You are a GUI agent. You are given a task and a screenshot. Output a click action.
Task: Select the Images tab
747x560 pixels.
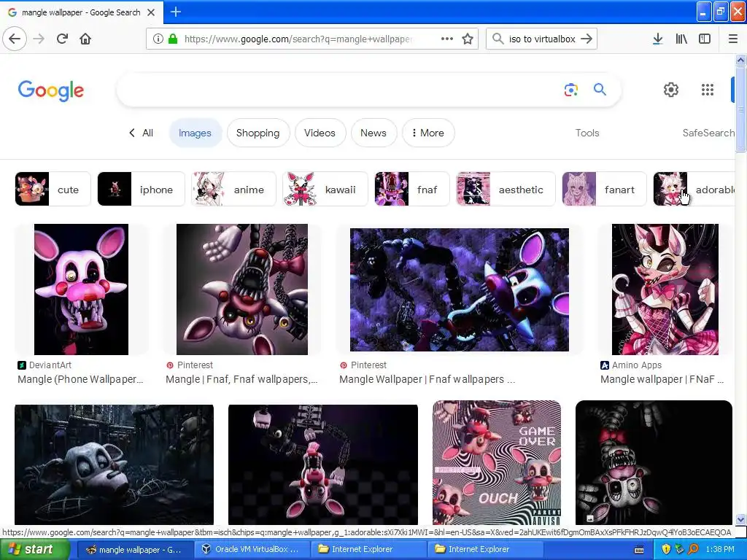[x=195, y=133]
